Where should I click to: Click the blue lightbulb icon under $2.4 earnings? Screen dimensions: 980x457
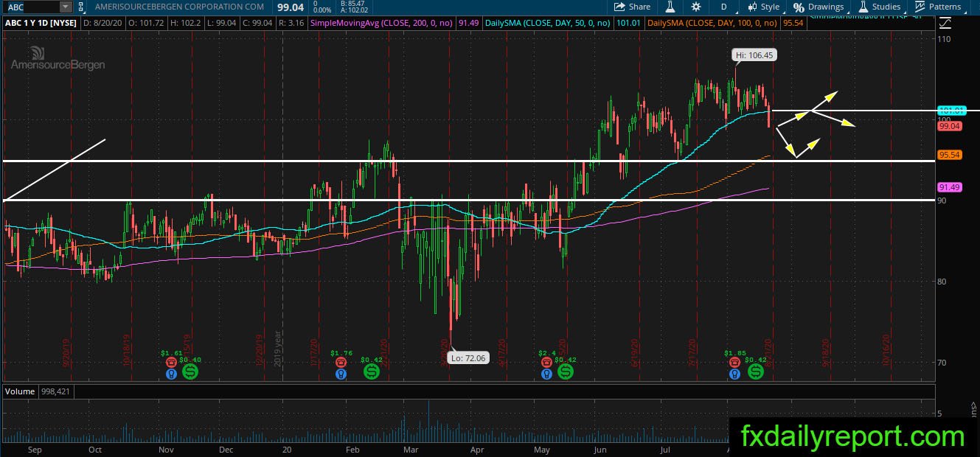[546, 374]
